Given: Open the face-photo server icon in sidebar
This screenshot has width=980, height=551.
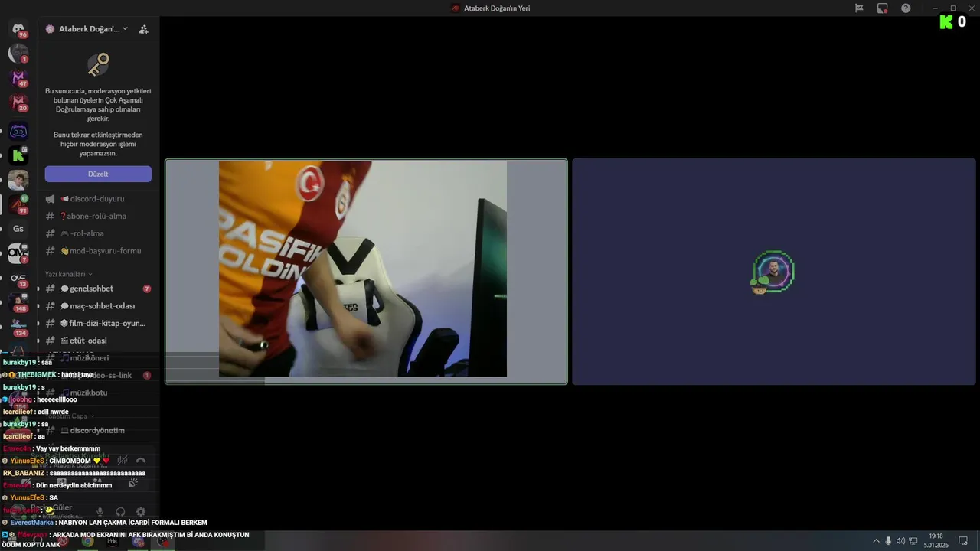Looking at the screenshot, I should click(18, 180).
